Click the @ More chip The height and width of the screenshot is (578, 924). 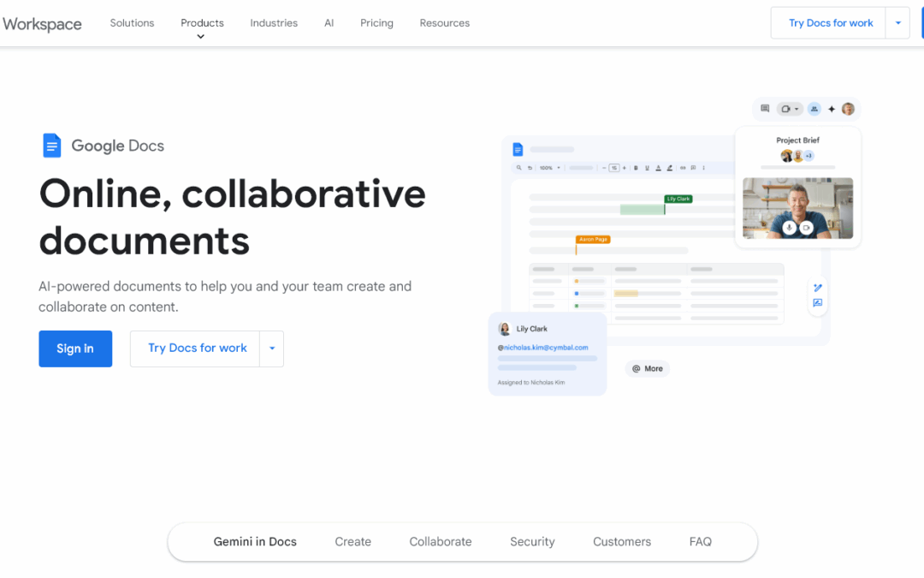point(647,368)
